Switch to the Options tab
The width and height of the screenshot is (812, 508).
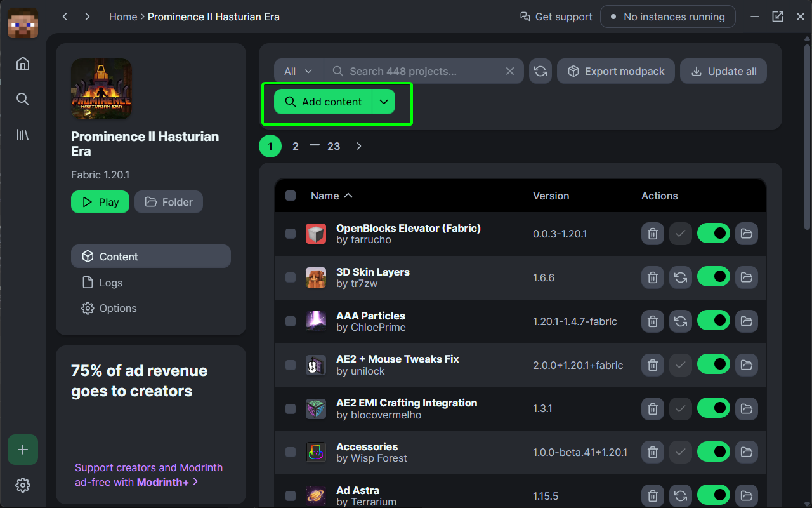pos(151,308)
